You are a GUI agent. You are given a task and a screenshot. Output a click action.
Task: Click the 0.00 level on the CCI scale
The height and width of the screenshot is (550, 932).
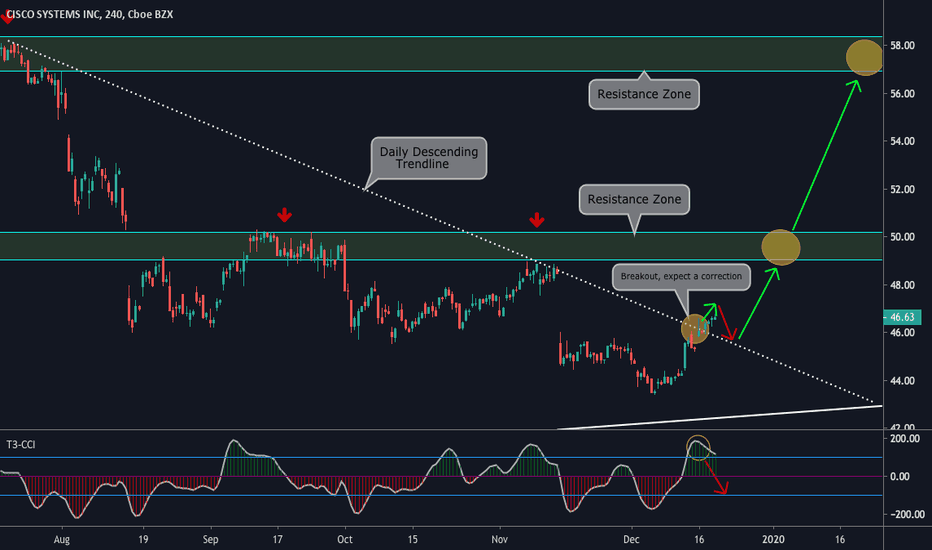coord(900,476)
